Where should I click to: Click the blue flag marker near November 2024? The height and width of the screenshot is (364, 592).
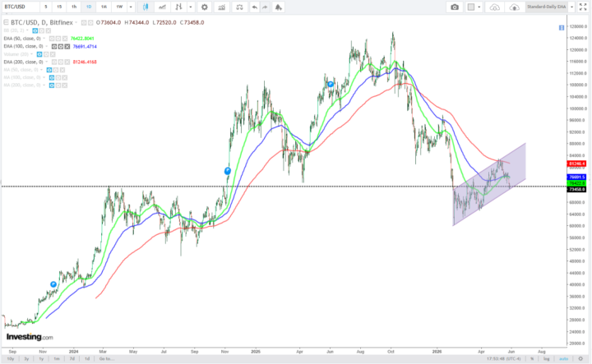click(x=227, y=171)
